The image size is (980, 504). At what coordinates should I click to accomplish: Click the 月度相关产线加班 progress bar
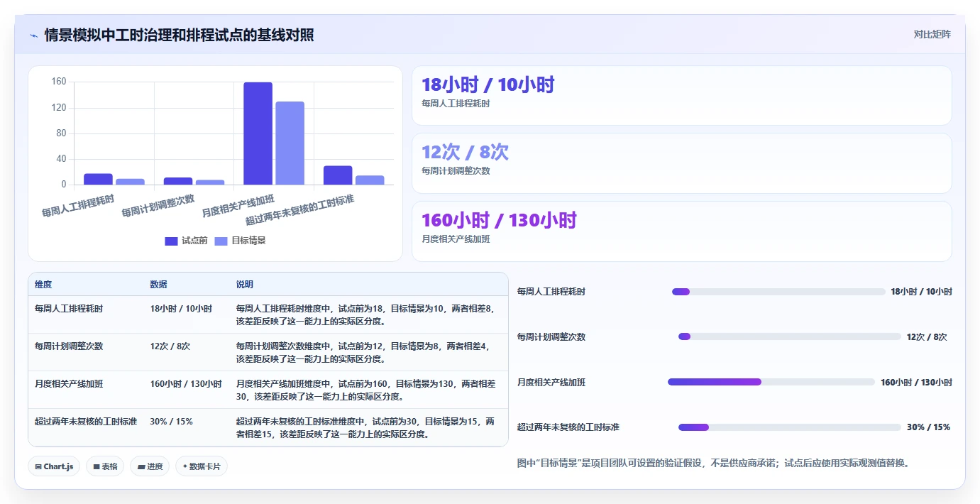point(771,382)
